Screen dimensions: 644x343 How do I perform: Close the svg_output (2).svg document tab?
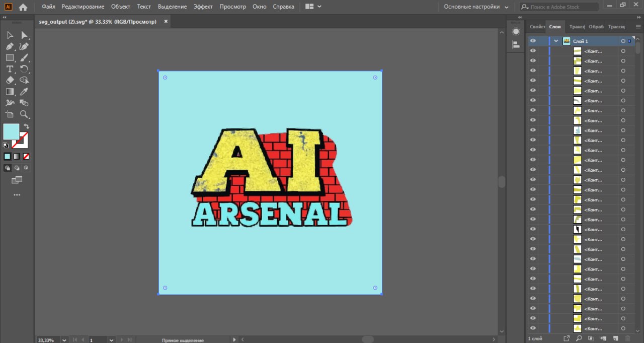point(166,22)
